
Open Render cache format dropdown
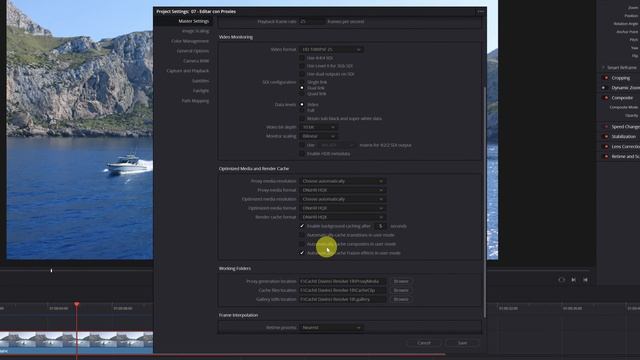(x=342, y=217)
